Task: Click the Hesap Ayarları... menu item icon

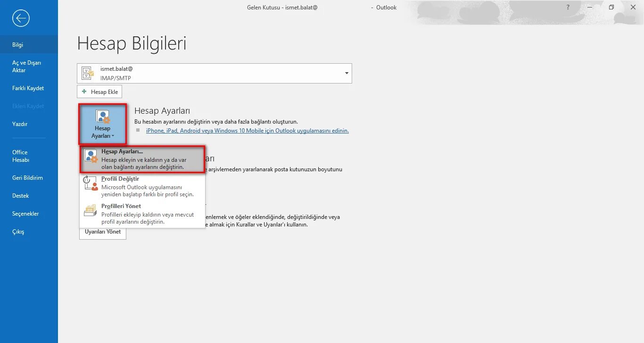Action: 91,156
